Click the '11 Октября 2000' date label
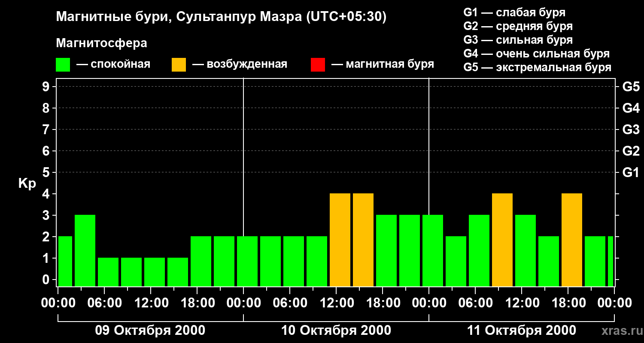Screen dimensions: 644x343 tap(521, 331)
